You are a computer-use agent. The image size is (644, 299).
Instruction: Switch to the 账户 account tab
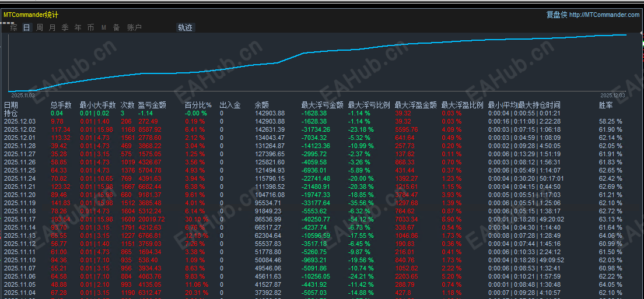click(x=134, y=27)
